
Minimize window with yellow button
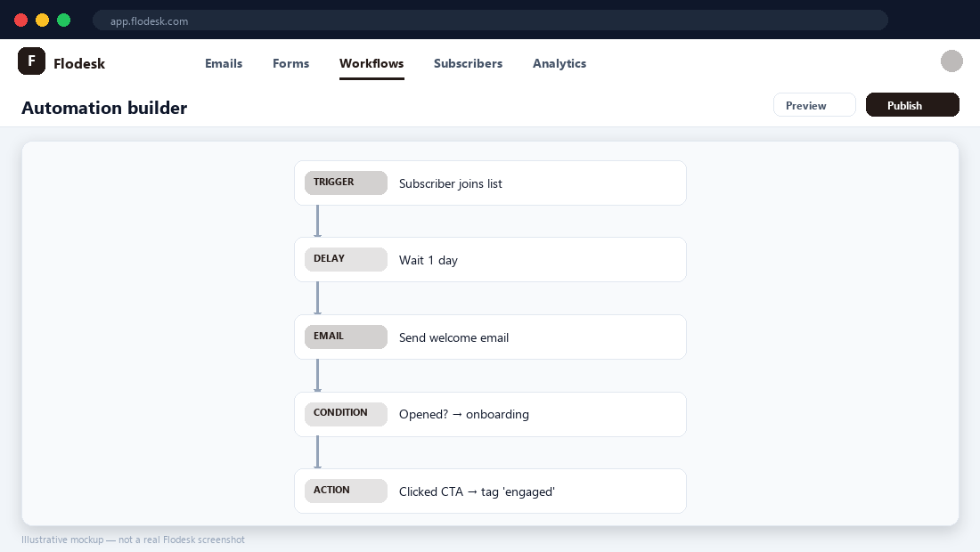[x=42, y=20]
